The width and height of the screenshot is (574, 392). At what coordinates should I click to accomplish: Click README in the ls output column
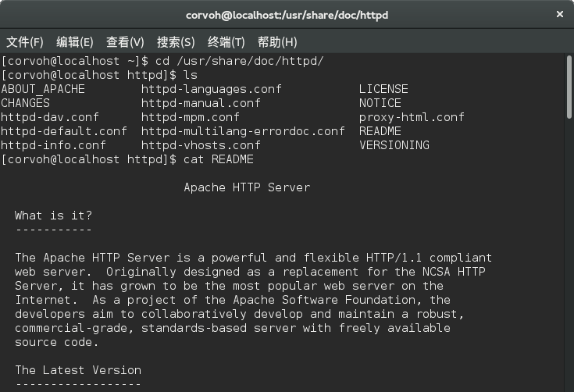[x=380, y=131]
